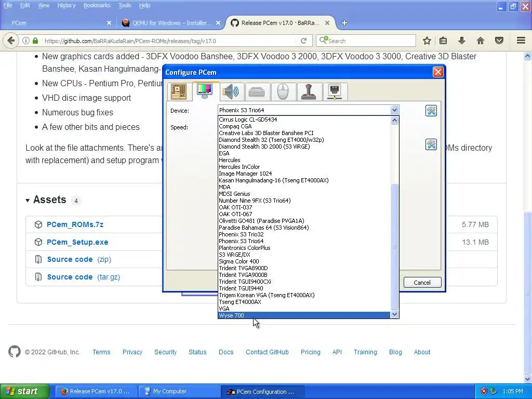Screen dimensions: 532x399
Task: Open the Motherboard configuration tab icon
Action: 179,91
